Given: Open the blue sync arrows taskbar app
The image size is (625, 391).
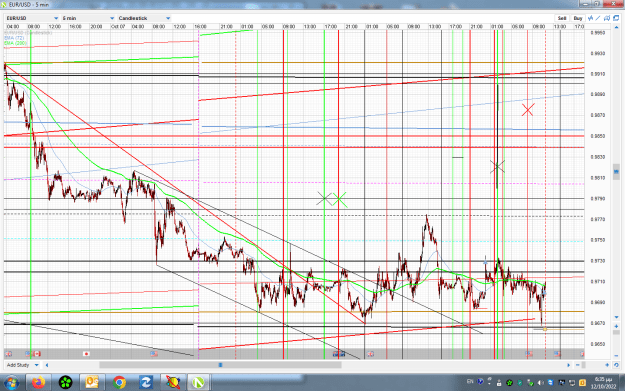Looking at the screenshot, I should (145, 383).
